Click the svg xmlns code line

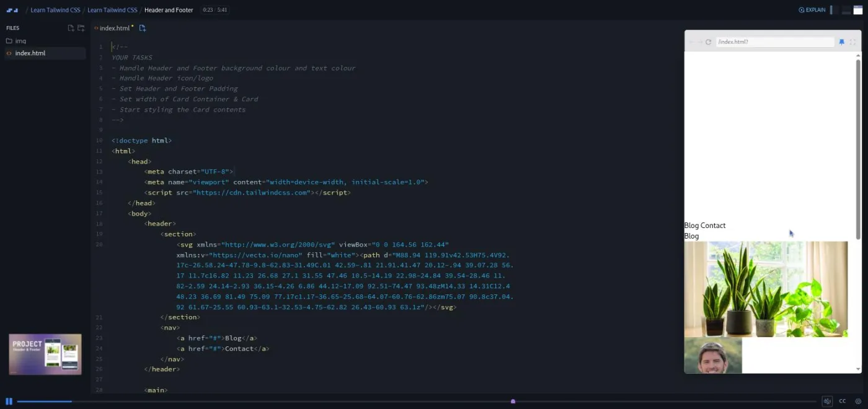312,245
